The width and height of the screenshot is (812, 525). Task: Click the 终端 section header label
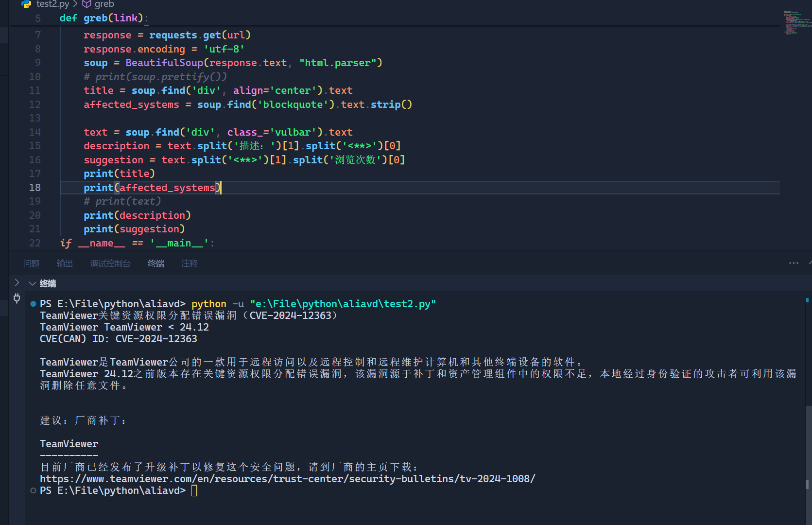pyautogui.click(x=48, y=283)
